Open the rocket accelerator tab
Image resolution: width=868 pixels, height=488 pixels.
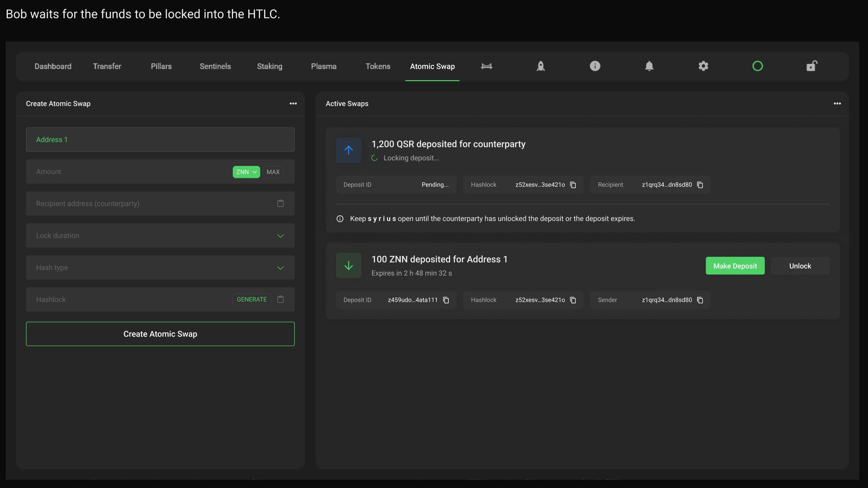click(x=540, y=66)
